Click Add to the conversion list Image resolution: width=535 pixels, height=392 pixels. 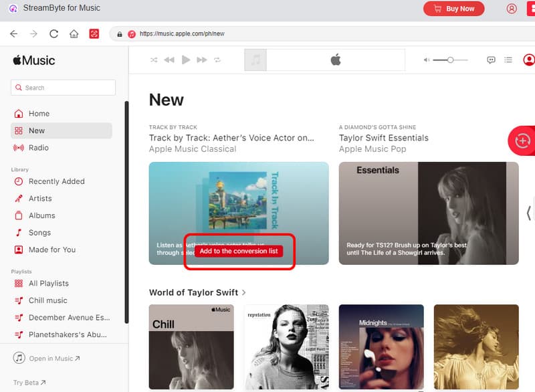[239, 251]
